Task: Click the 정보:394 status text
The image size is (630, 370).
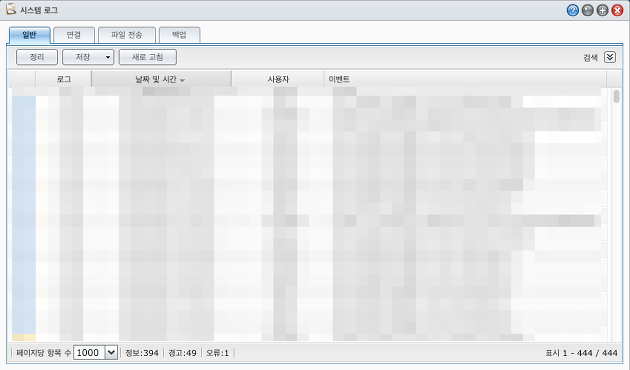Action: (x=142, y=353)
